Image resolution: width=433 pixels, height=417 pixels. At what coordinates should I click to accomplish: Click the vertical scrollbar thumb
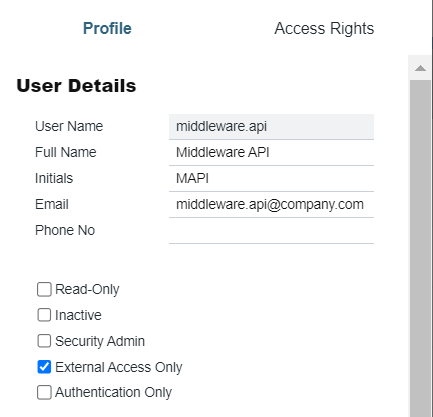coord(420,248)
